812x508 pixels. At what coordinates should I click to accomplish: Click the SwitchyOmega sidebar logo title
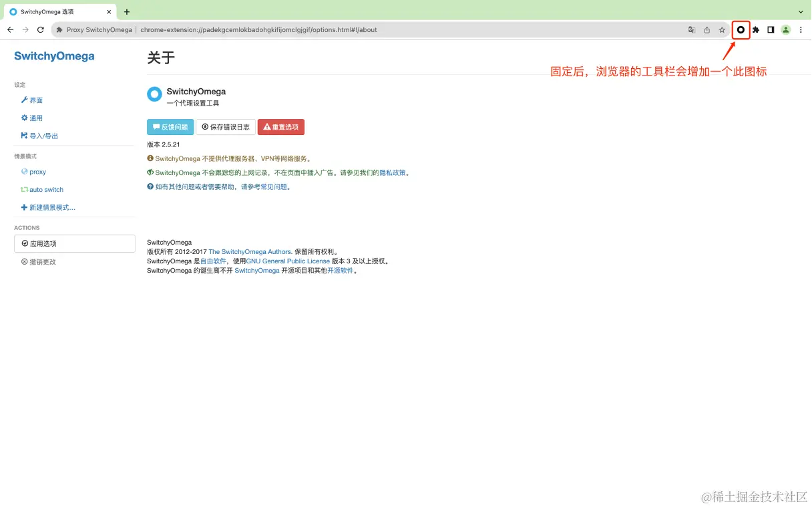[54, 56]
